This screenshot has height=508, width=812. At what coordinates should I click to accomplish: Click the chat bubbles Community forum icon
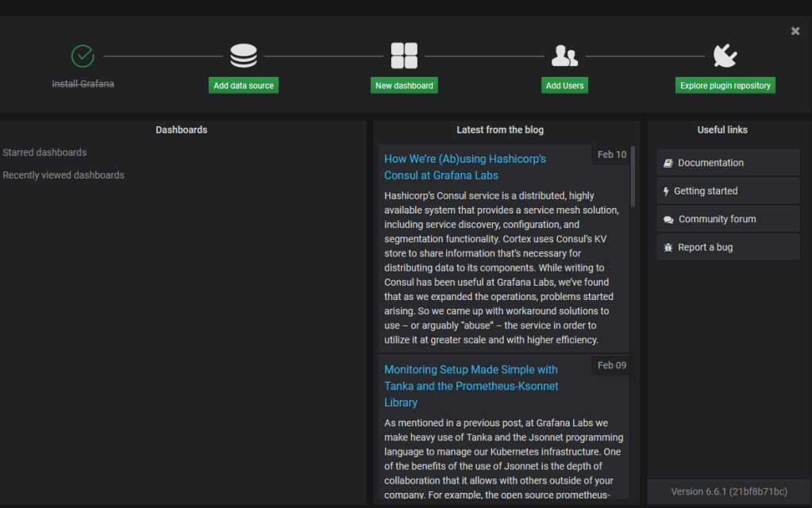tap(668, 220)
